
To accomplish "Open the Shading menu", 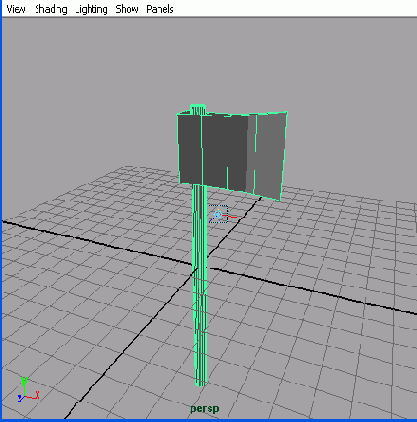I will [51, 9].
